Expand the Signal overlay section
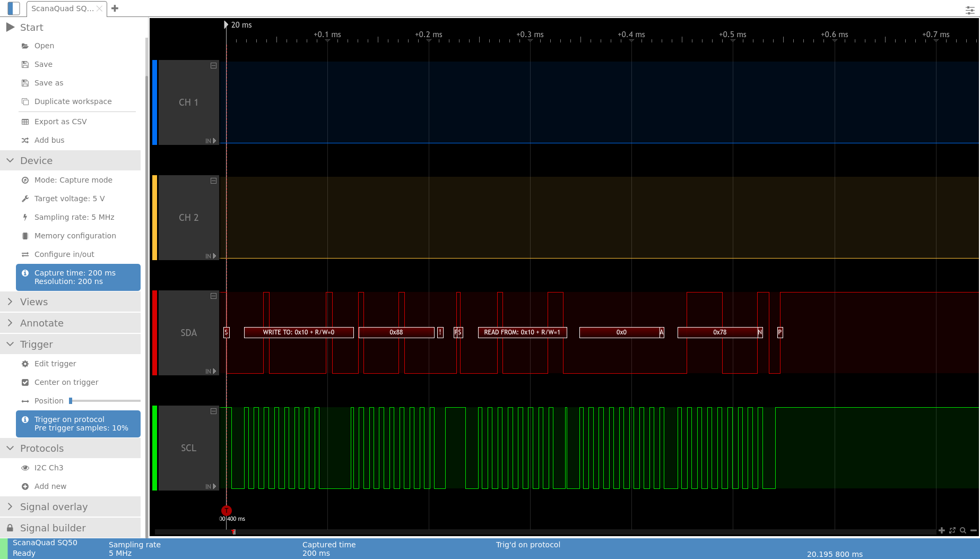Viewport: 980px width, 559px height. 70,506
